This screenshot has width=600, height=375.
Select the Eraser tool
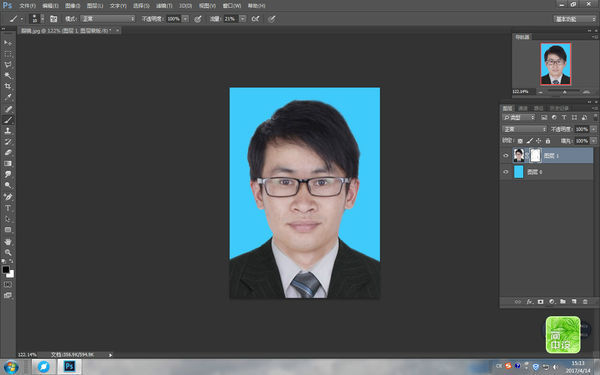click(8, 152)
